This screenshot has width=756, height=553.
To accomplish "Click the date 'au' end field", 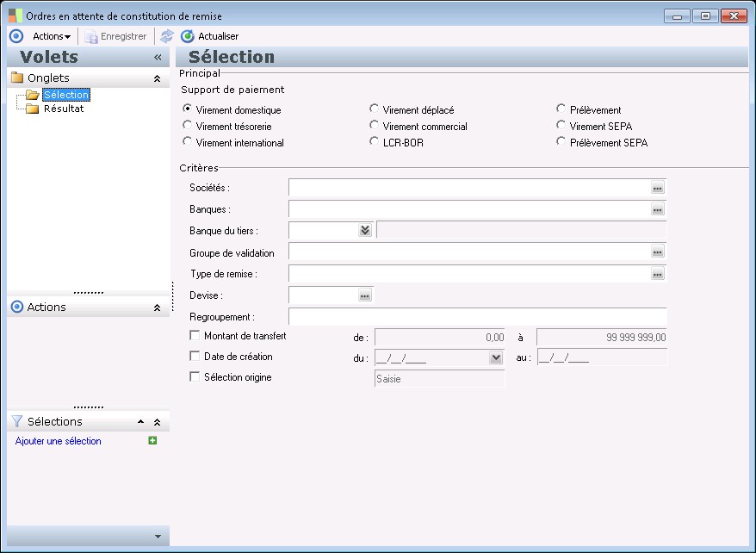I will 602,357.
